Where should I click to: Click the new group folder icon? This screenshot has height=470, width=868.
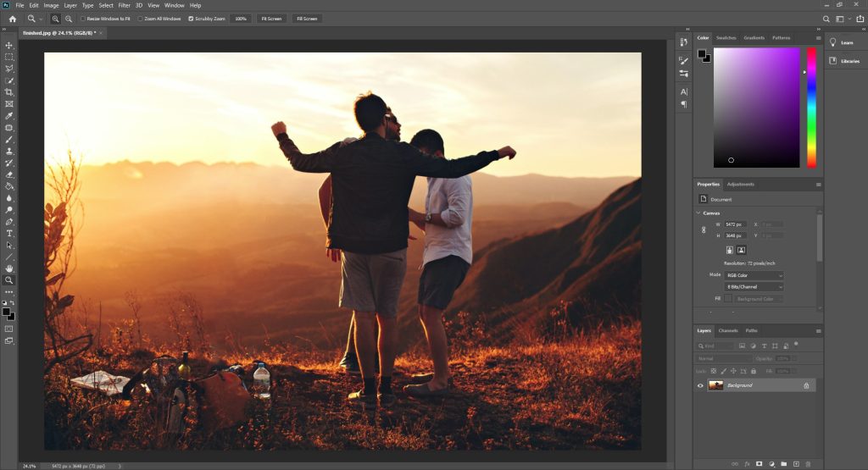pyautogui.click(x=784, y=464)
